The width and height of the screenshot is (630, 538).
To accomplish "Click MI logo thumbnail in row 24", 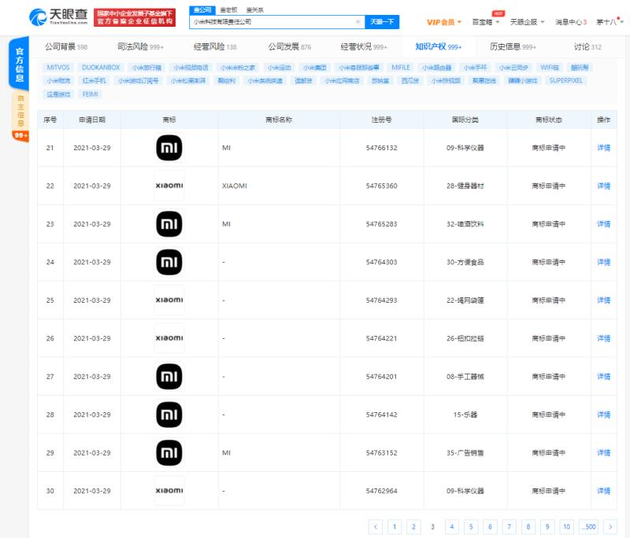I will click(x=169, y=262).
